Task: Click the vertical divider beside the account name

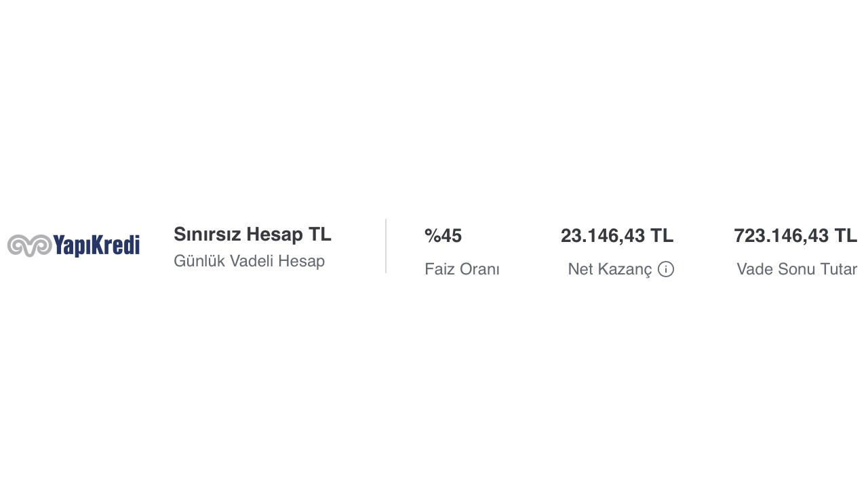Action: tap(386, 246)
